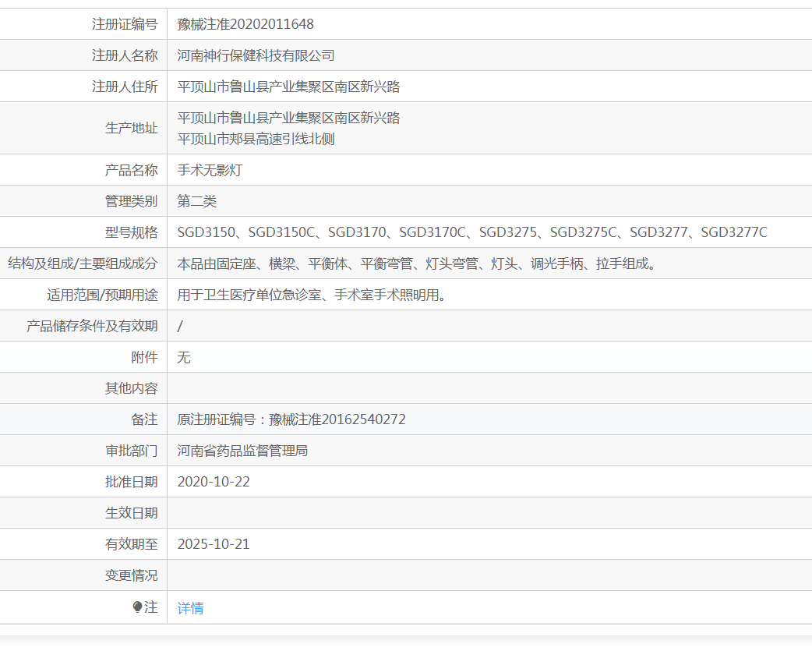The width and height of the screenshot is (812, 651).
Task: Select the model list starting with SGD3150
Action: (x=472, y=232)
